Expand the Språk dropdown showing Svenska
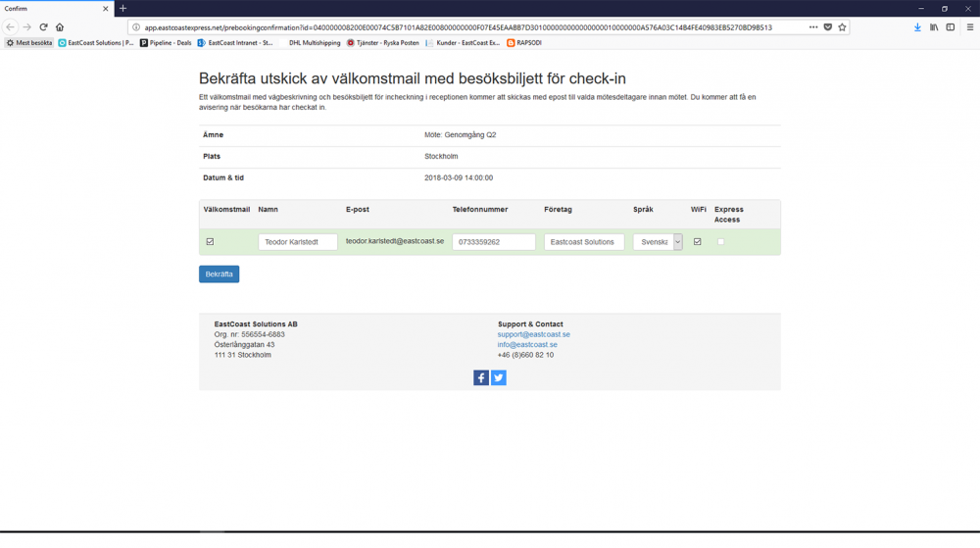 (658, 242)
